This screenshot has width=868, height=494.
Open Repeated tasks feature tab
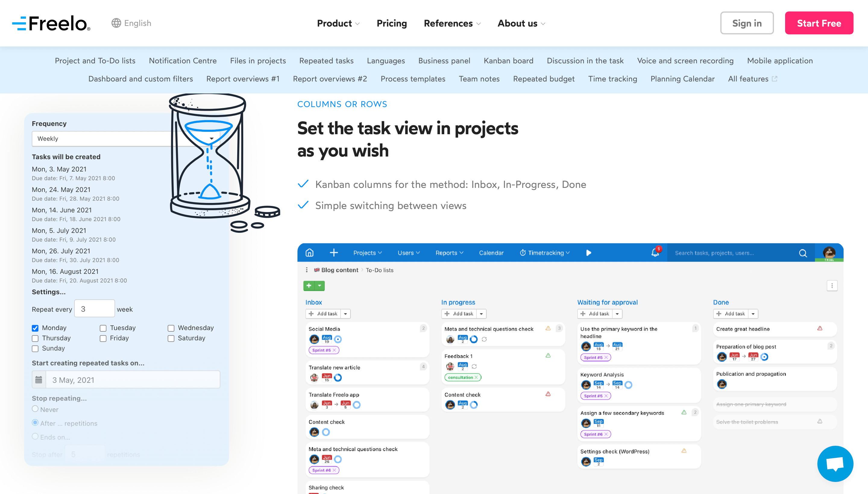tap(326, 61)
